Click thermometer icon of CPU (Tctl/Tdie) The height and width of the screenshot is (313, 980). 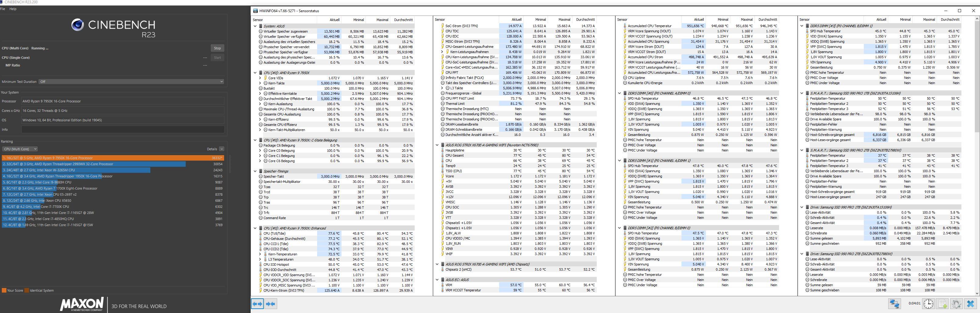pos(261,233)
